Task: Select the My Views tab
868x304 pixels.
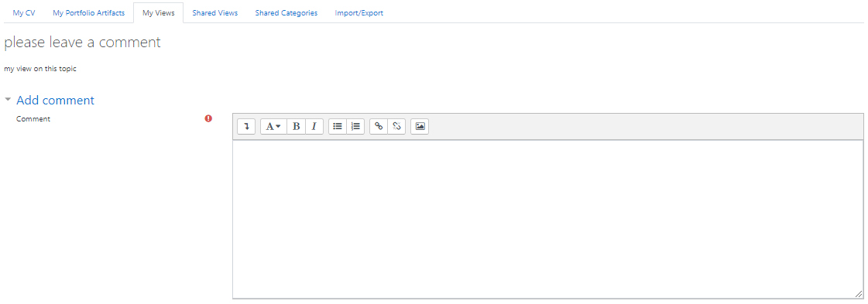Action: point(158,12)
